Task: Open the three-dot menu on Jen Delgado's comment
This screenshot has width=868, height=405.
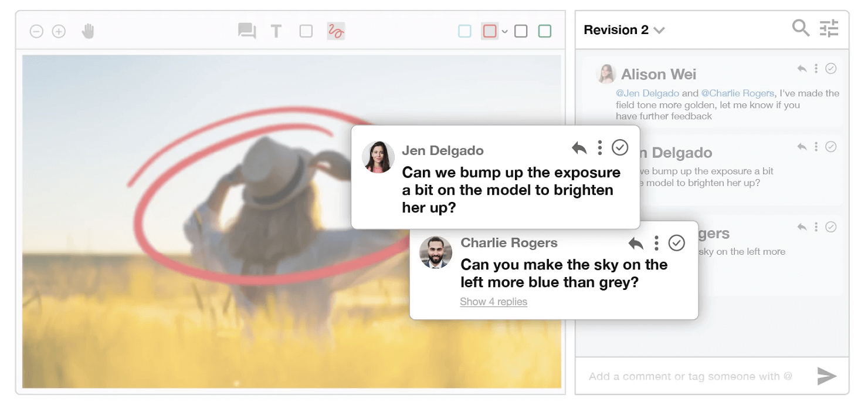Action: pyautogui.click(x=599, y=147)
